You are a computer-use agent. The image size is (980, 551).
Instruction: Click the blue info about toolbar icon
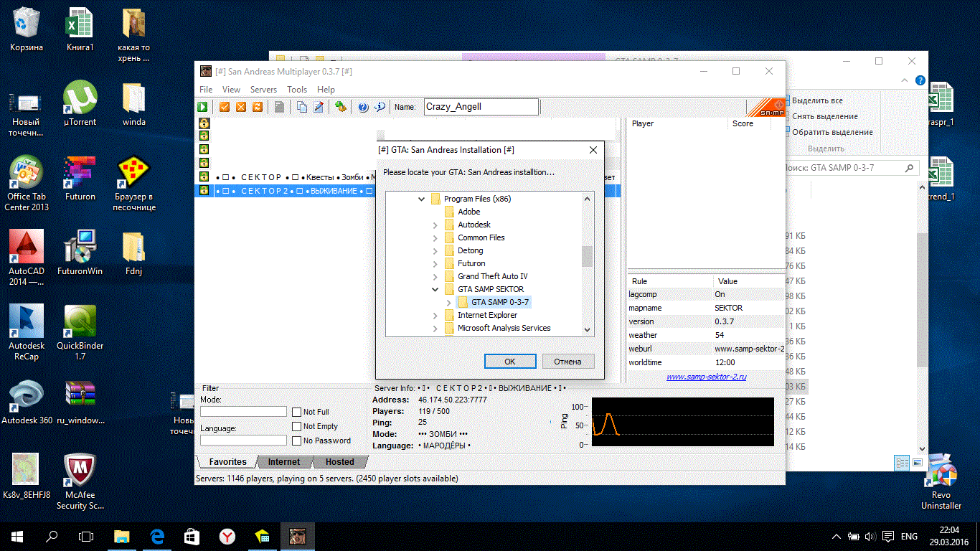coord(380,107)
